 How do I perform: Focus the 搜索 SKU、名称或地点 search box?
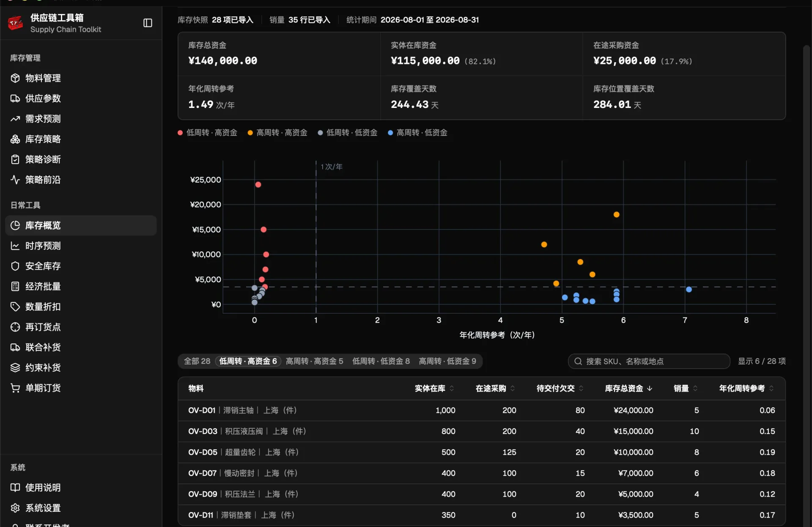click(649, 361)
